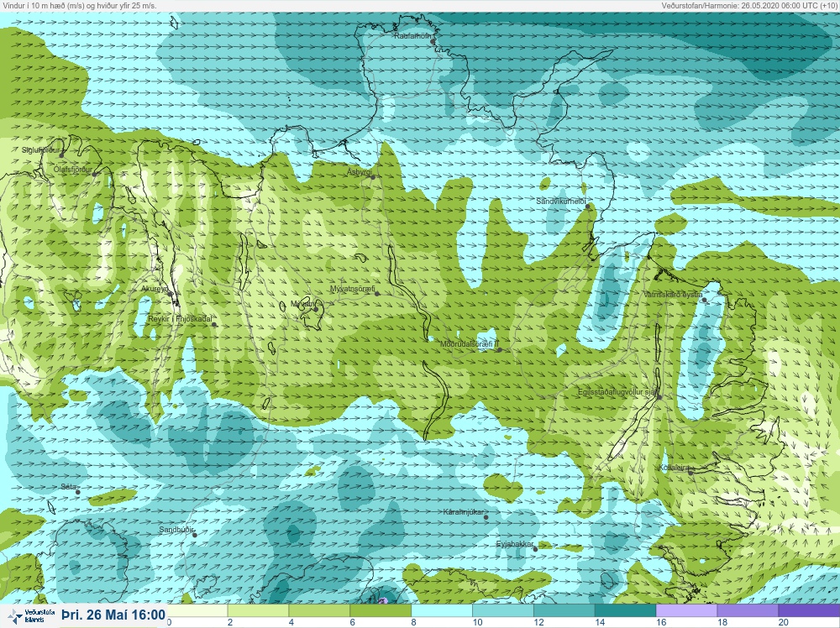Click the 16–18 m/s lavender legend swatch

point(687,610)
